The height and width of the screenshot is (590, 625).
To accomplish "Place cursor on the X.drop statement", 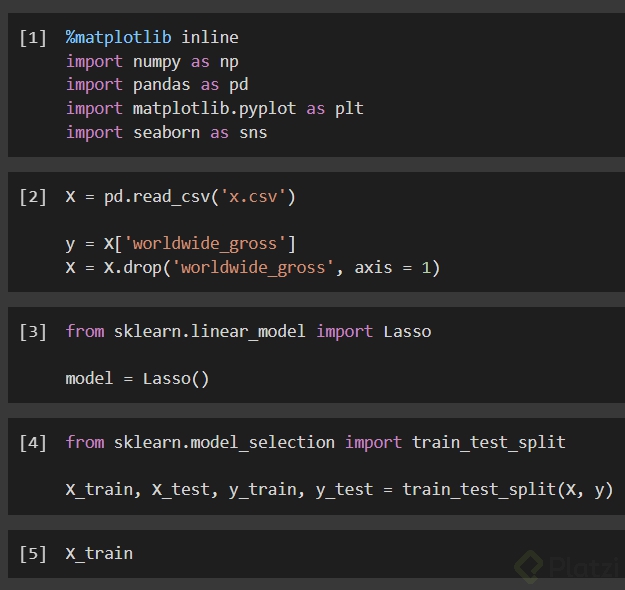I will tap(252, 267).
